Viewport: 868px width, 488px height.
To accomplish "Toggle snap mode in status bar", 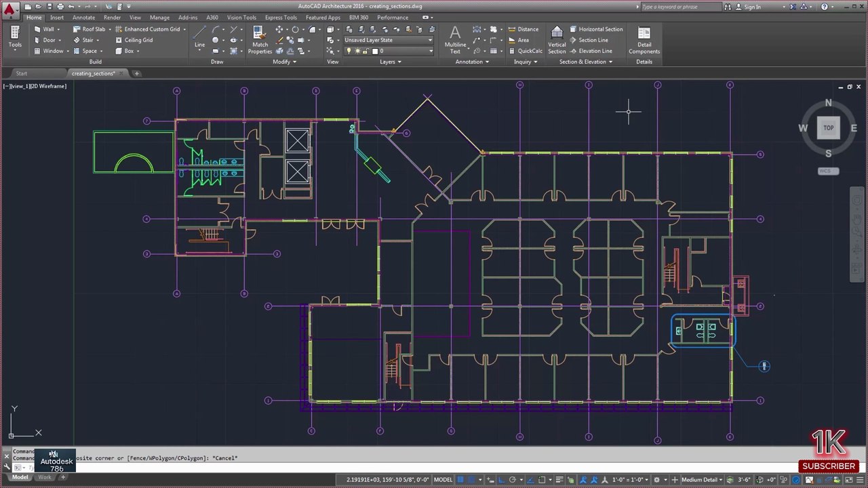I will [x=471, y=480].
